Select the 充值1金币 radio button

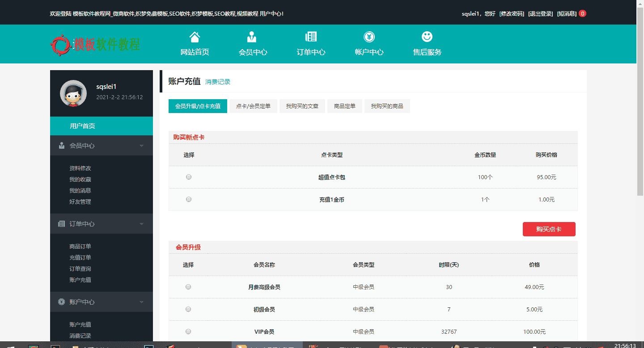click(x=188, y=199)
